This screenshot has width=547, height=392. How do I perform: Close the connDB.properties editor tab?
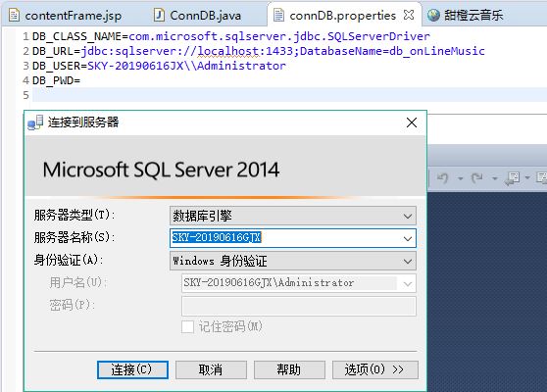[409, 15]
